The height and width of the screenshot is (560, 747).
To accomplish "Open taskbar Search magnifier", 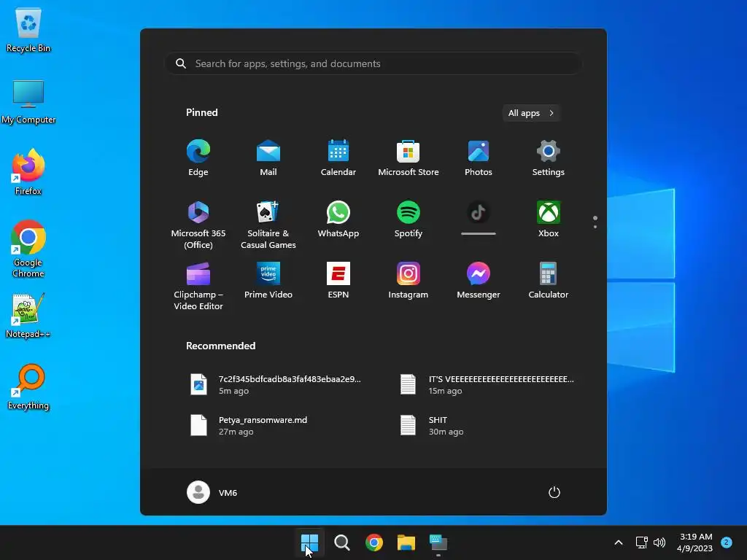I will coord(341,542).
